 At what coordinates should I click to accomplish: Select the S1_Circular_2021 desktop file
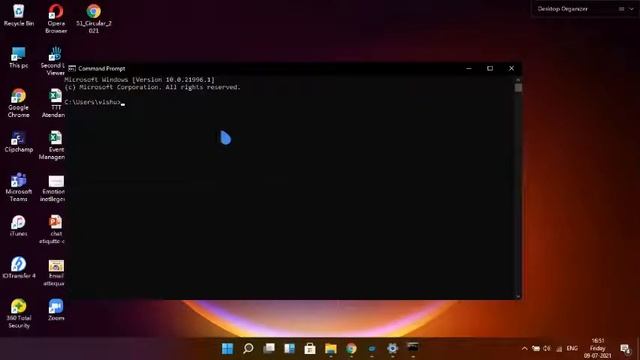[93, 19]
